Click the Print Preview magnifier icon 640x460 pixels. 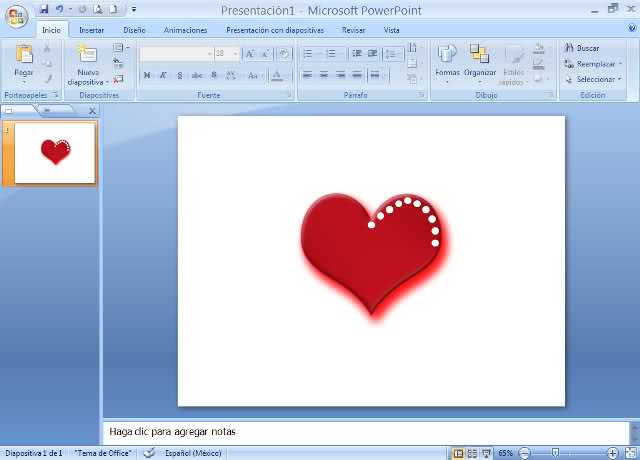[98, 9]
